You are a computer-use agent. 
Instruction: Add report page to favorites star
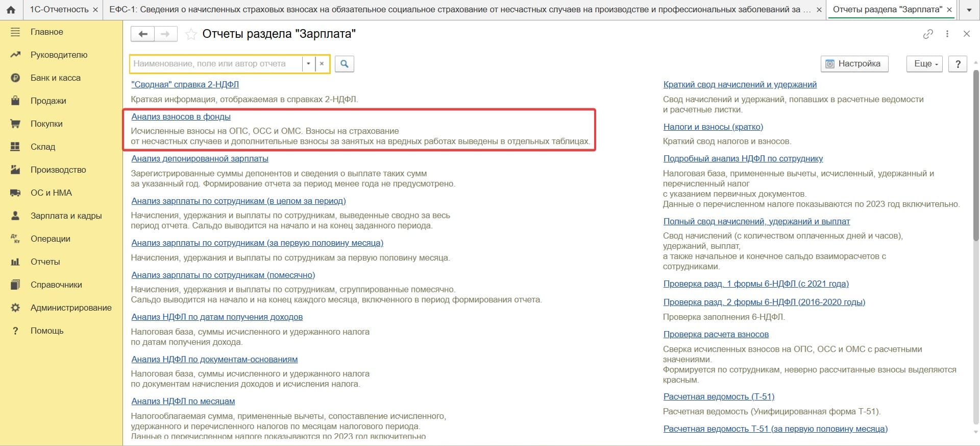pyautogui.click(x=191, y=34)
